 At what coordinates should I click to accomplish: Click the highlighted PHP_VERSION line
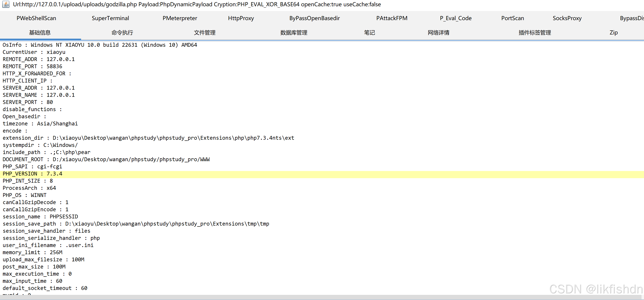click(32, 174)
